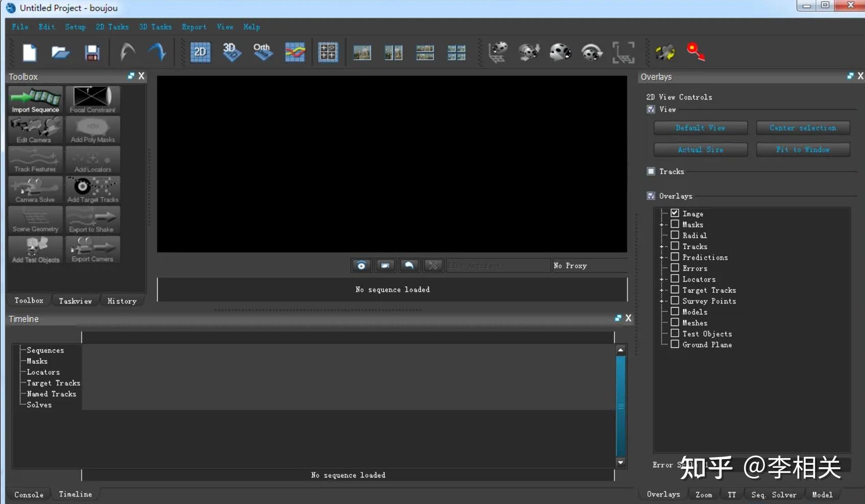Click the timeline vertical scrollbar
865x504 pixels.
(x=620, y=406)
